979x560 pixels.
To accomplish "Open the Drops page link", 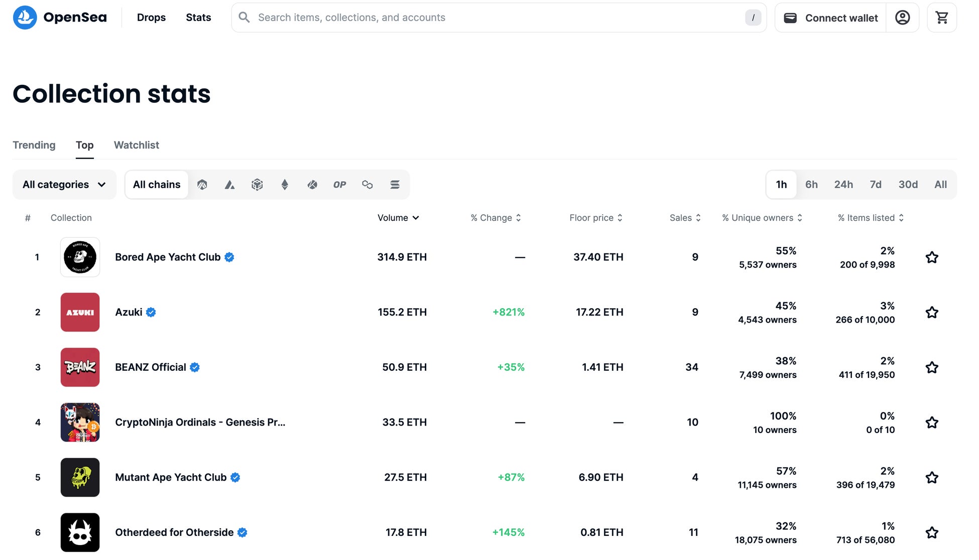I will (151, 18).
